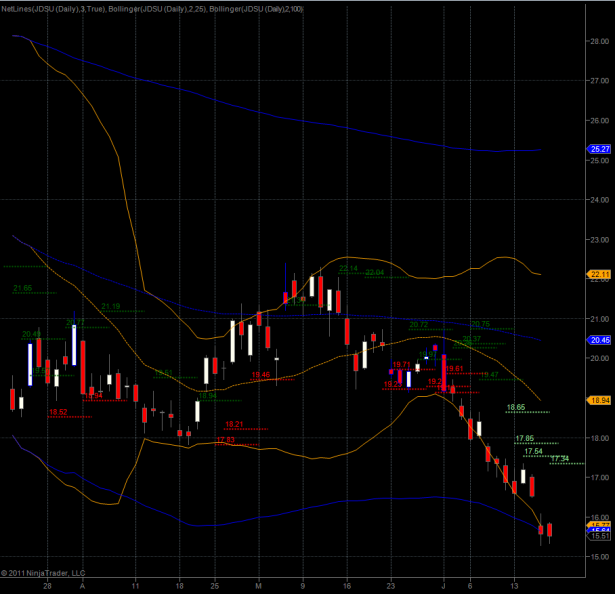The width and height of the screenshot is (615, 594).
Task: Click the 28.00 price axis label
Action: pyautogui.click(x=599, y=41)
